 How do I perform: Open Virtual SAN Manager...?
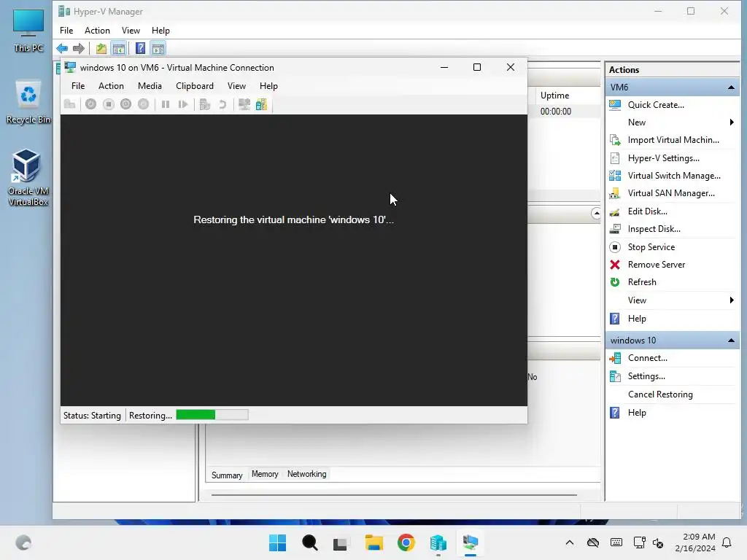coord(671,193)
